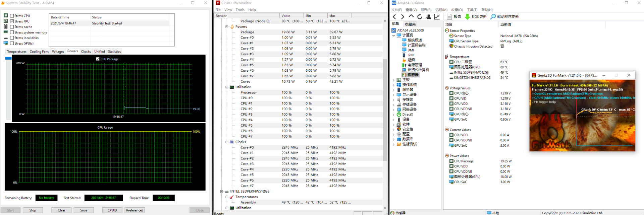Image resolution: width=644 pixels, height=215 pixels.
Task: Enable the Stress local disks checkbox
Action: point(12,38)
